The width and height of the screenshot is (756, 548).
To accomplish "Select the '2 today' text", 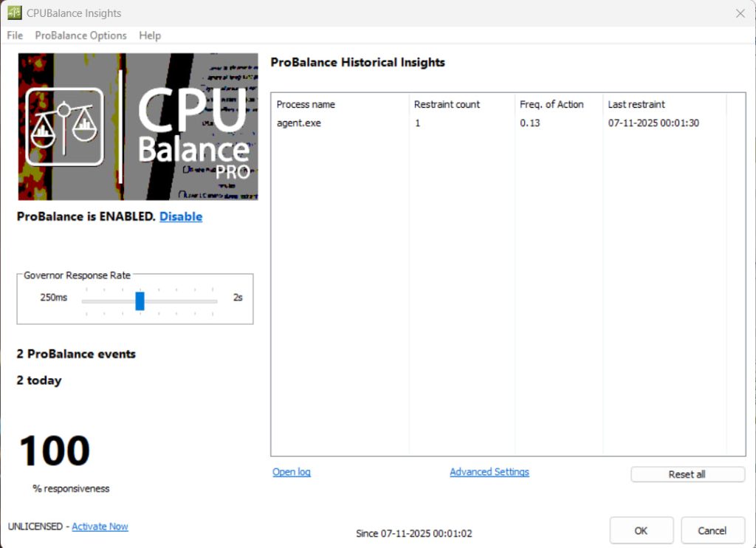I will [x=39, y=380].
